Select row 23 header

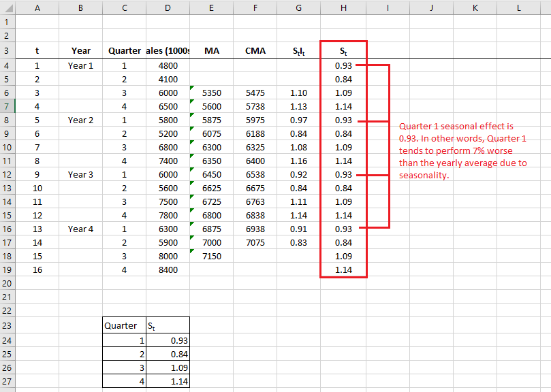tap(7, 325)
